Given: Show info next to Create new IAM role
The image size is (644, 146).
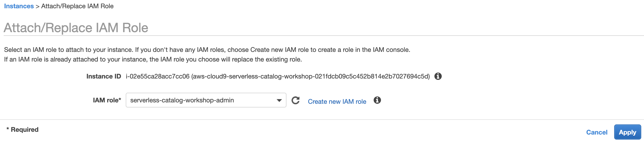Looking at the screenshot, I should click(377, 100).
